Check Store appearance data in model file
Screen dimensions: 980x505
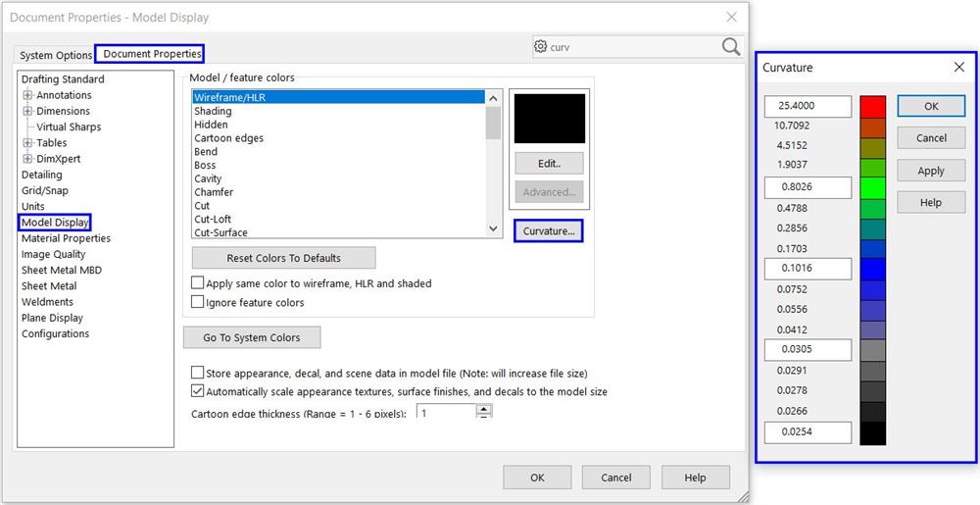pos(198,374)
